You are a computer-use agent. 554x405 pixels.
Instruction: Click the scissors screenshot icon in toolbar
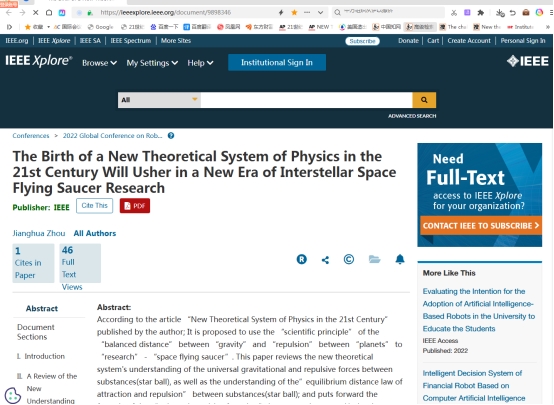click(454, 13)
